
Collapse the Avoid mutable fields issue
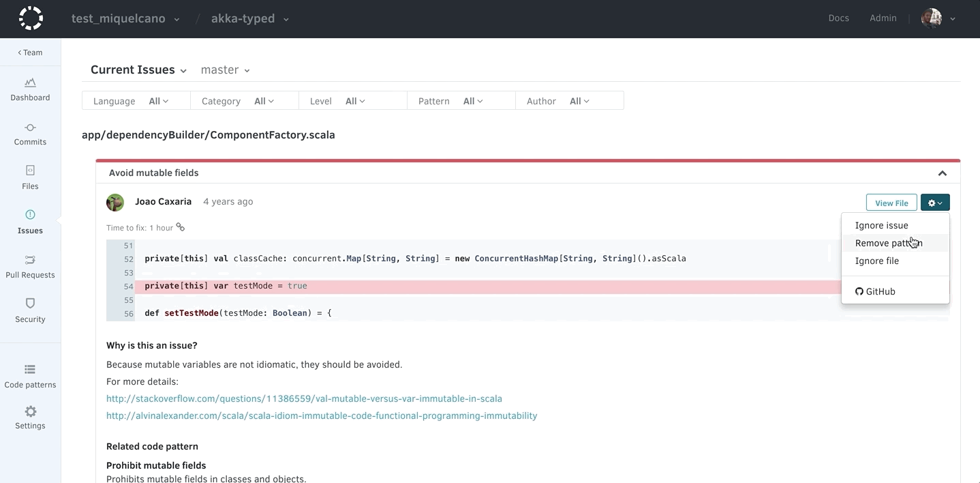pos(942,173)
